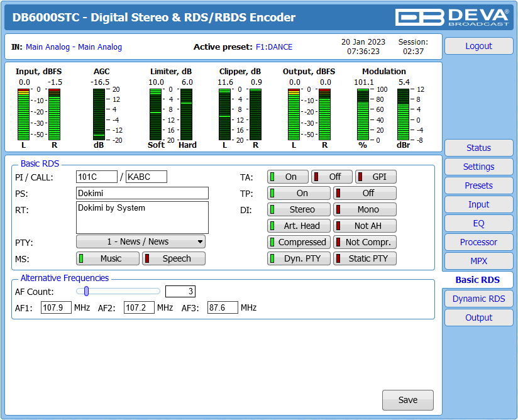Click the AGC level meter

99,114
